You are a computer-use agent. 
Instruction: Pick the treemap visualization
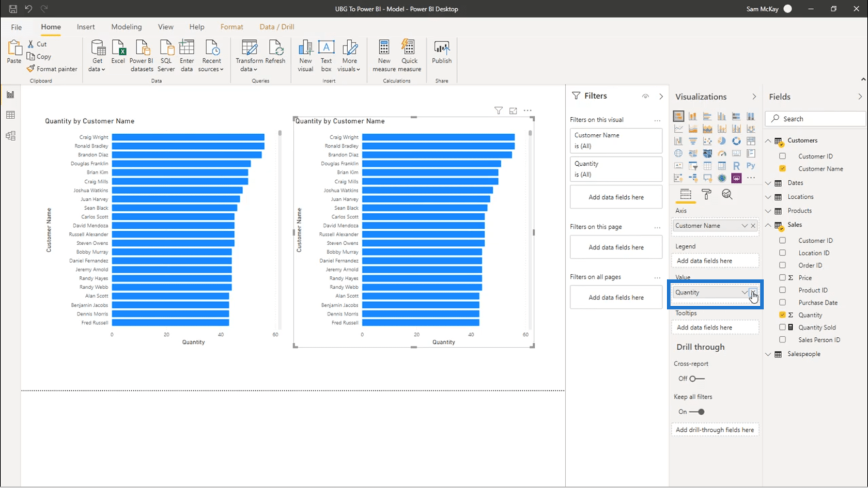tap(751, 141)
